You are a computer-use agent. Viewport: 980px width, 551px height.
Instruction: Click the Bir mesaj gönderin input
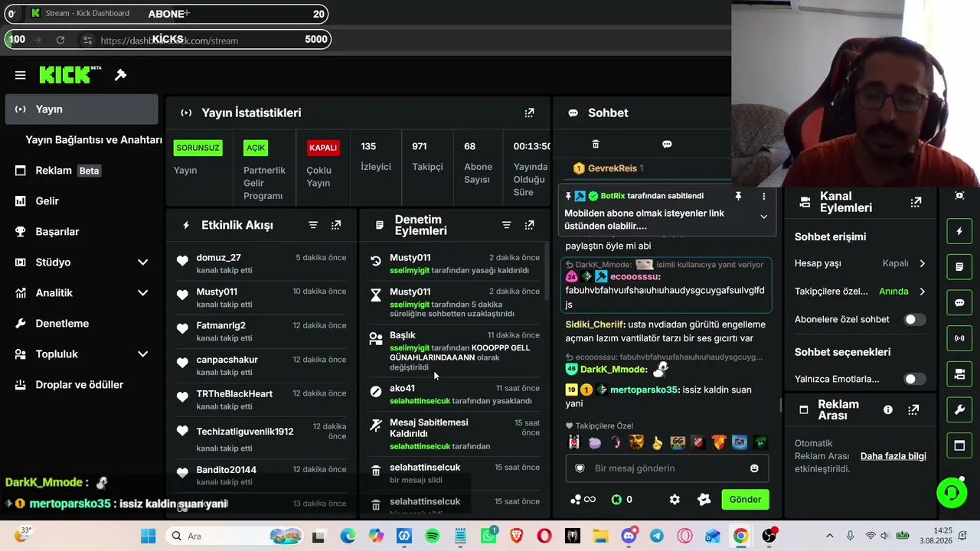coord(667,468)
